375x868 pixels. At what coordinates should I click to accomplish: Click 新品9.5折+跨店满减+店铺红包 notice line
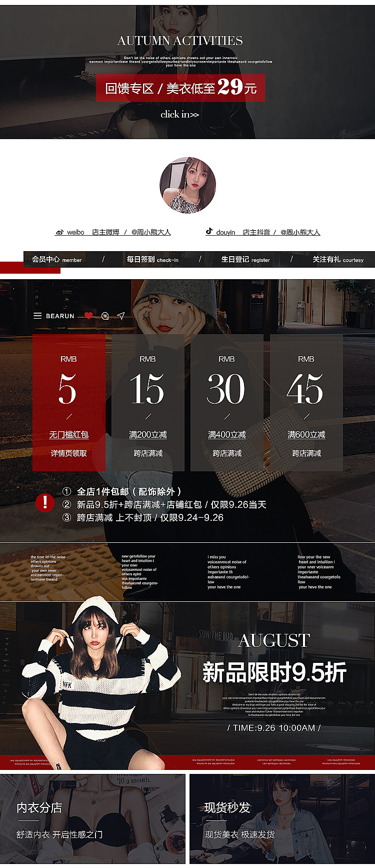click(x=164, y=505)
